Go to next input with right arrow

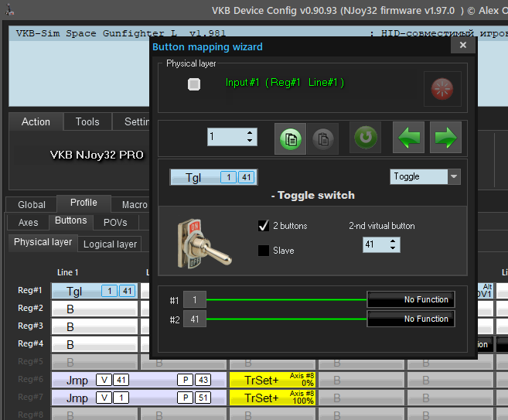coord(445,138)
